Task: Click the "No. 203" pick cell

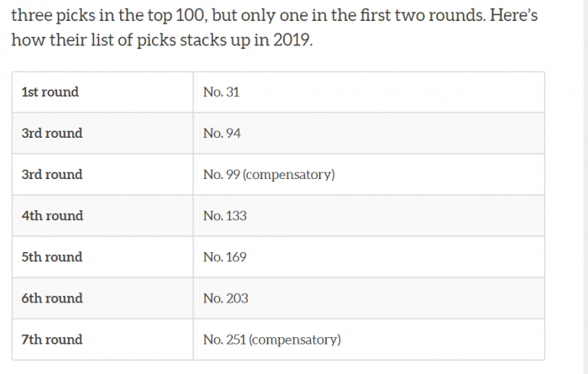Action: [226, 298]
